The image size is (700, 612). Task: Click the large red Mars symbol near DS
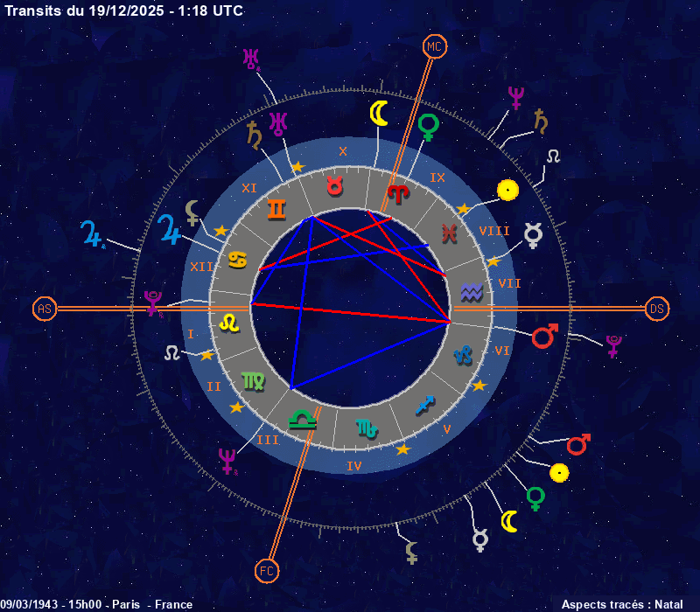544,337
